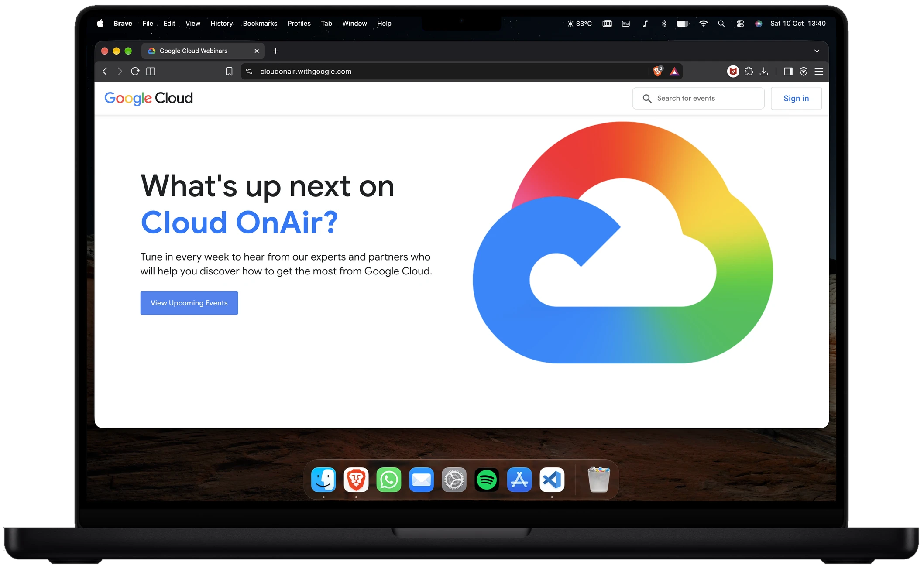
Task: Open the Extensions puzzle piece menu
Action: coord(749,72)
